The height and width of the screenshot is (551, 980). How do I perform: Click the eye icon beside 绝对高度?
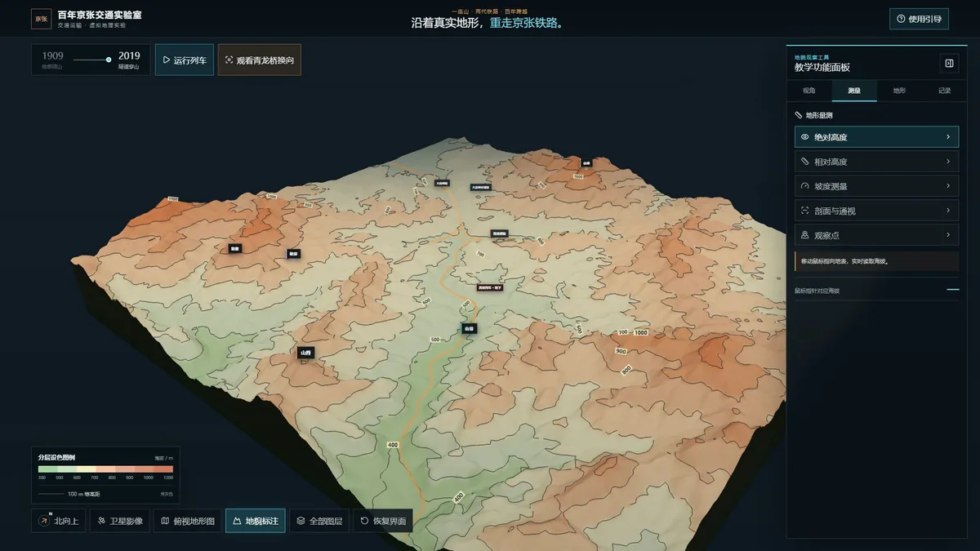805,137
